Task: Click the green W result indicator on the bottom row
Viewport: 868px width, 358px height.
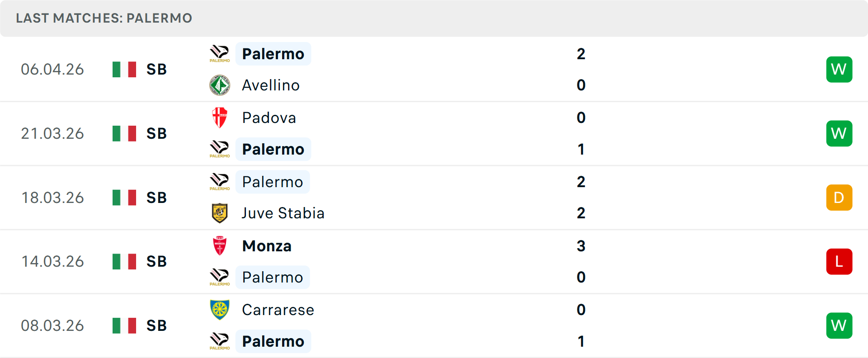Action: (839, 325)
